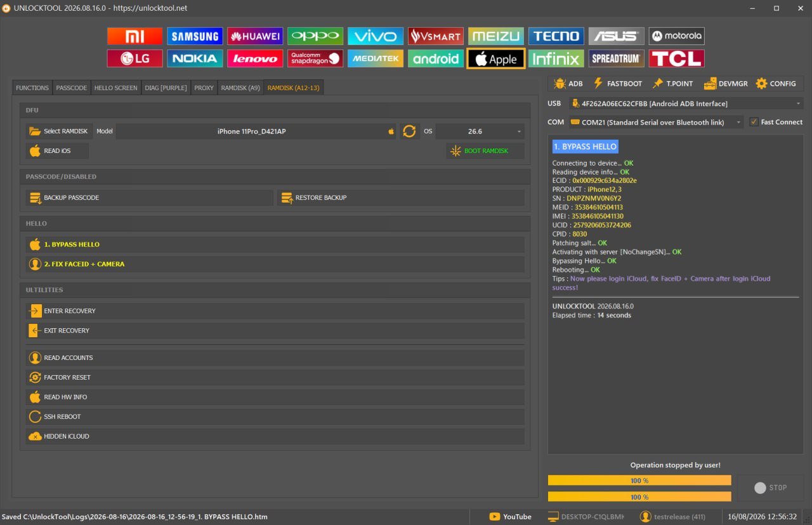The width and height of the screenshot is (812, 525).
Task: Click FACTORY RESET
Action: coord(275,378)
